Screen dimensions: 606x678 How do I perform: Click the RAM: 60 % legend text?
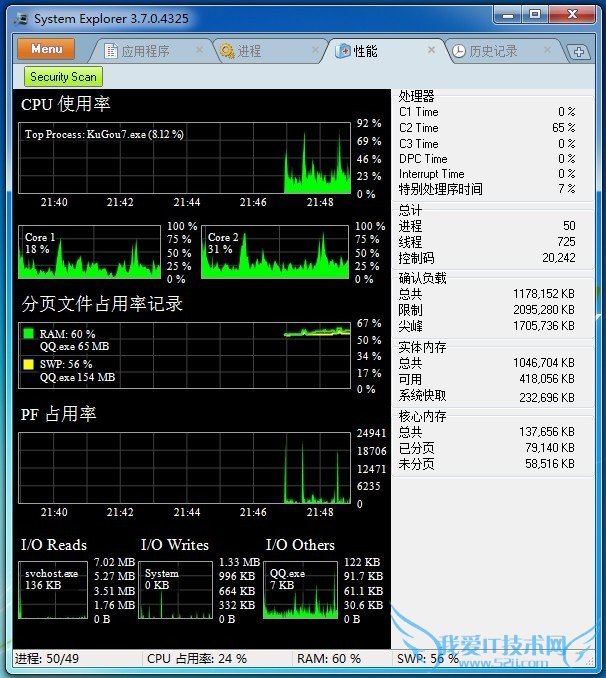67,334
